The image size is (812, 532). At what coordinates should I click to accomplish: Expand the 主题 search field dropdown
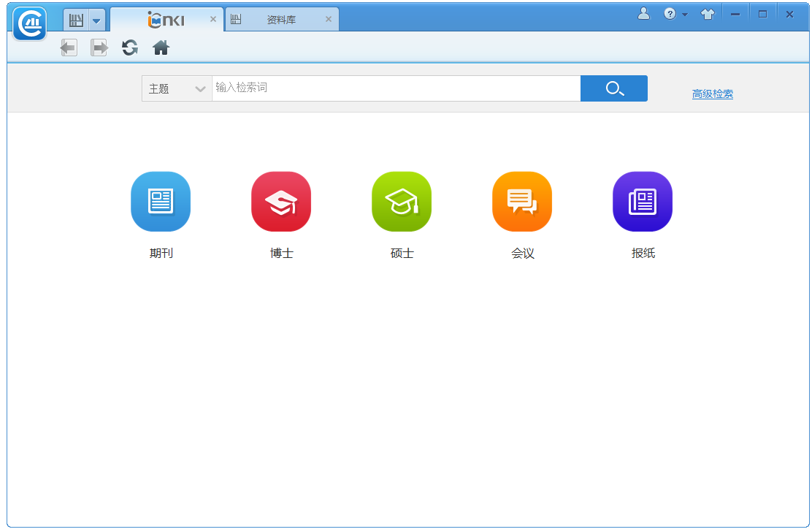point(177,88)
